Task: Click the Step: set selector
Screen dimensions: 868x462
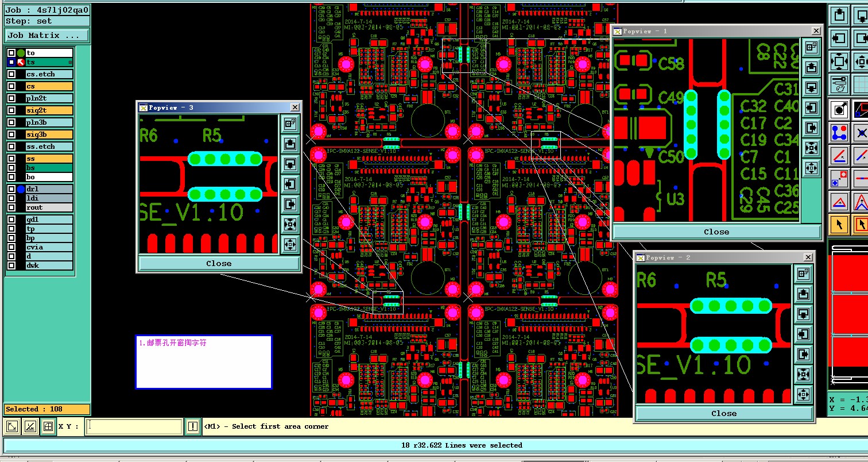Action: [x=47, y=21]
